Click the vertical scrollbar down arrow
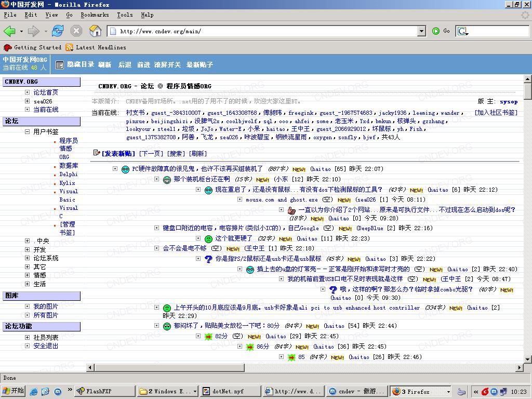The height and width of the screenshot is (399, 532). [x=528, y=360]
